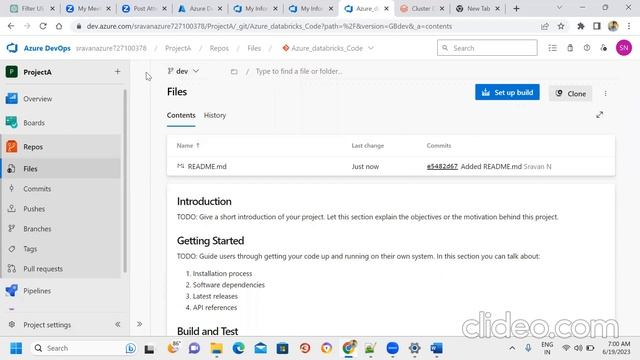Open the browser side panel icon
The image size is (640, 360).
597,26
